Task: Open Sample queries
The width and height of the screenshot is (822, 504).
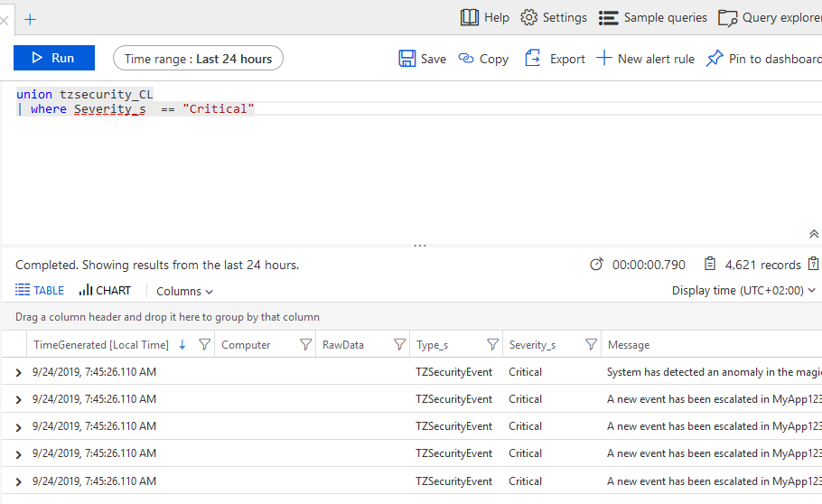Action: [653, 17]
